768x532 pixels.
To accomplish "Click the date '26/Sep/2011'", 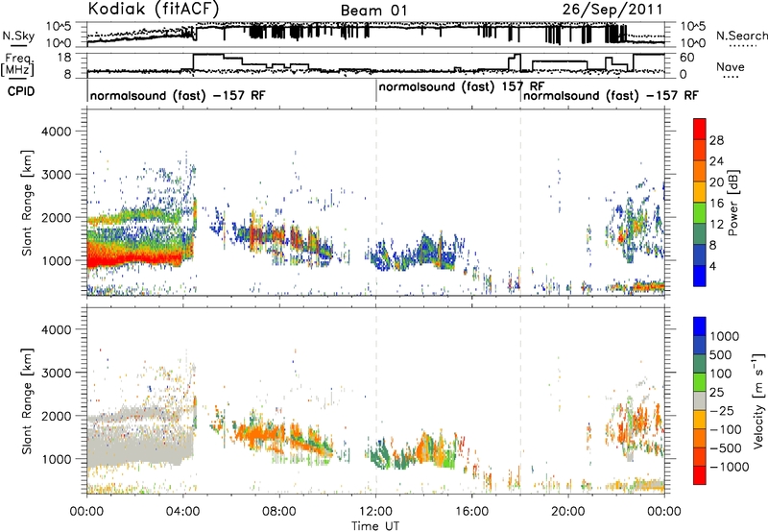I will 612,10.
